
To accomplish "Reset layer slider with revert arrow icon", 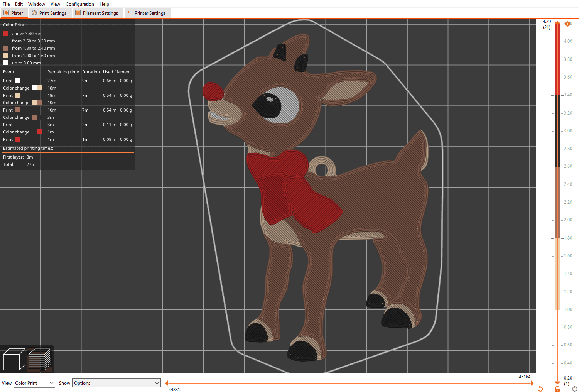I will (x=540, y=389).
